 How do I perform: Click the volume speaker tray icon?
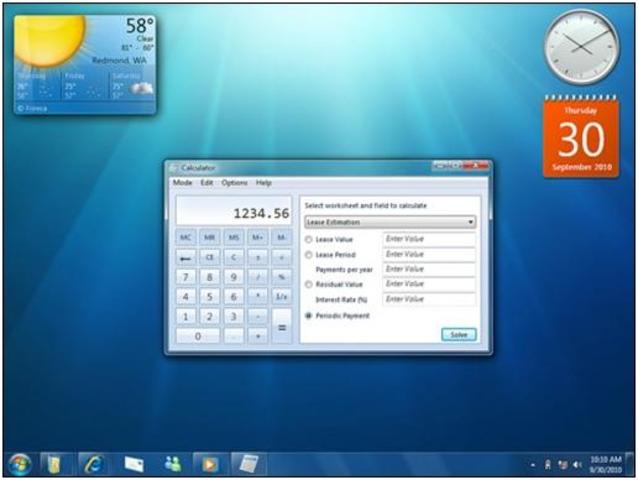pyautogui.click(x=577, y=465)
